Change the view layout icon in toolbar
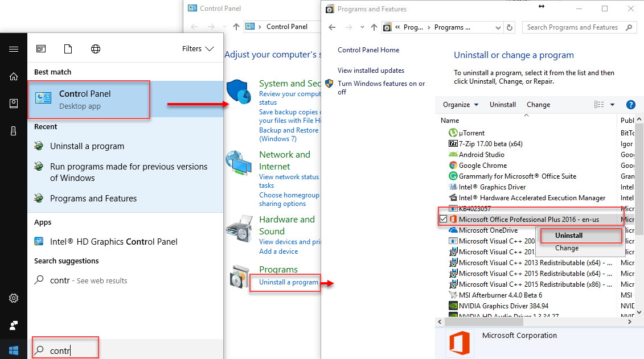This screenshot has height=359, width=644. (599, 105)
